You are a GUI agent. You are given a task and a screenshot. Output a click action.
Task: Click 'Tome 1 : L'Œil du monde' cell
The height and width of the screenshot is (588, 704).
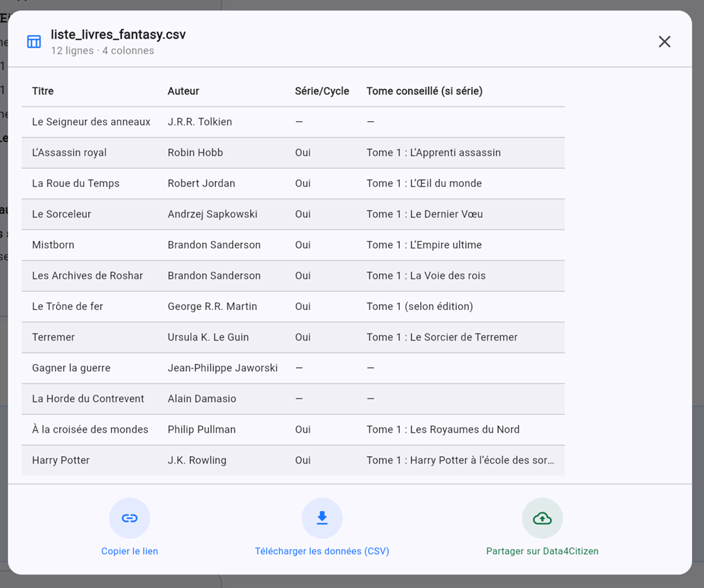point(424,183)
